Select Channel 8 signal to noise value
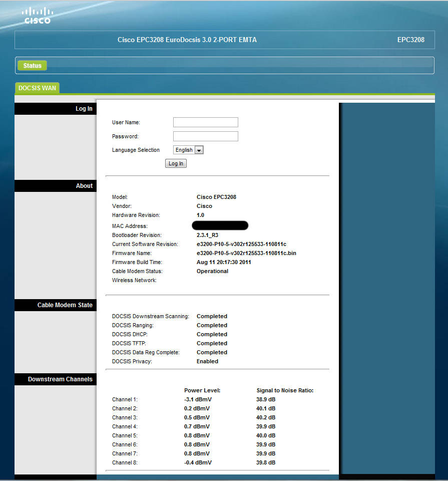 point(266,462)
